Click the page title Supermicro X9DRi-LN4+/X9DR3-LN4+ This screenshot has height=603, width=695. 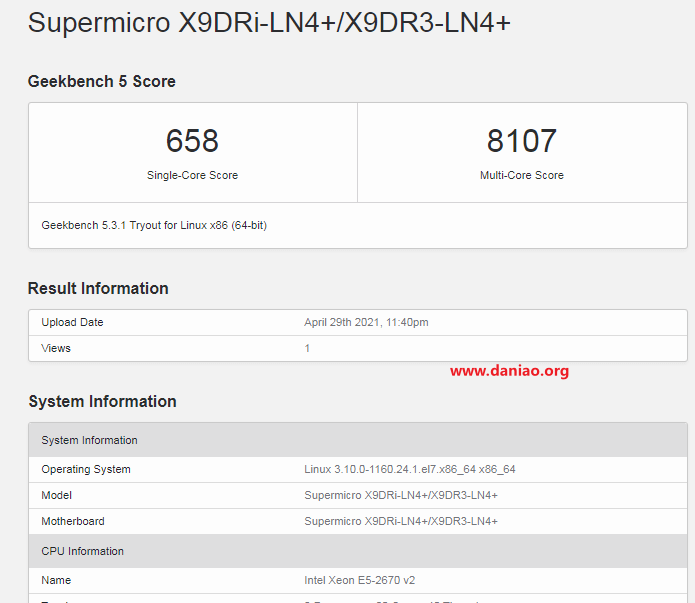tap(269, 22)
